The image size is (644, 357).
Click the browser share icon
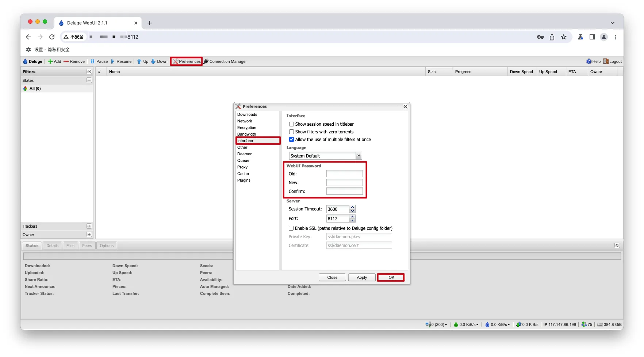pos(552,37)
